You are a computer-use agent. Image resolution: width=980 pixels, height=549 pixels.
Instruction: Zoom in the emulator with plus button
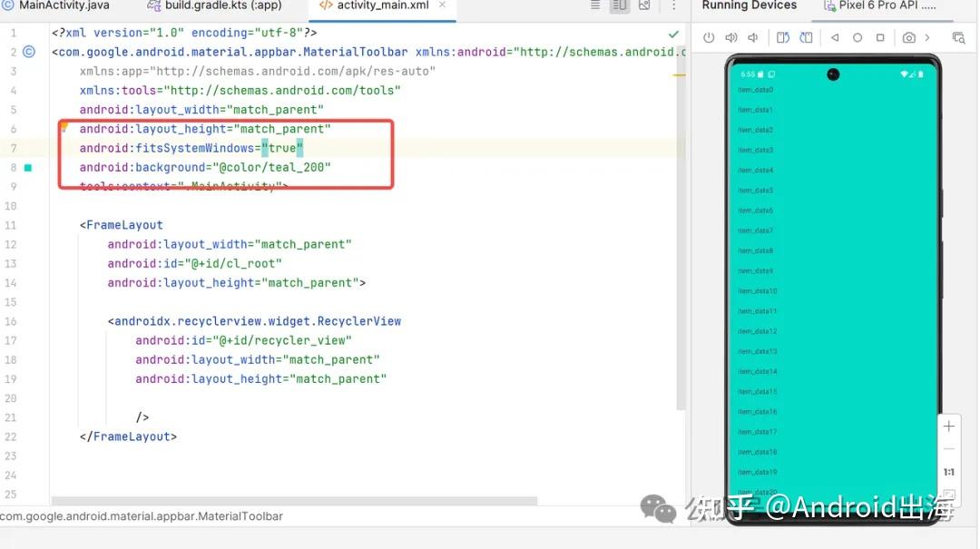coord(949,426)
